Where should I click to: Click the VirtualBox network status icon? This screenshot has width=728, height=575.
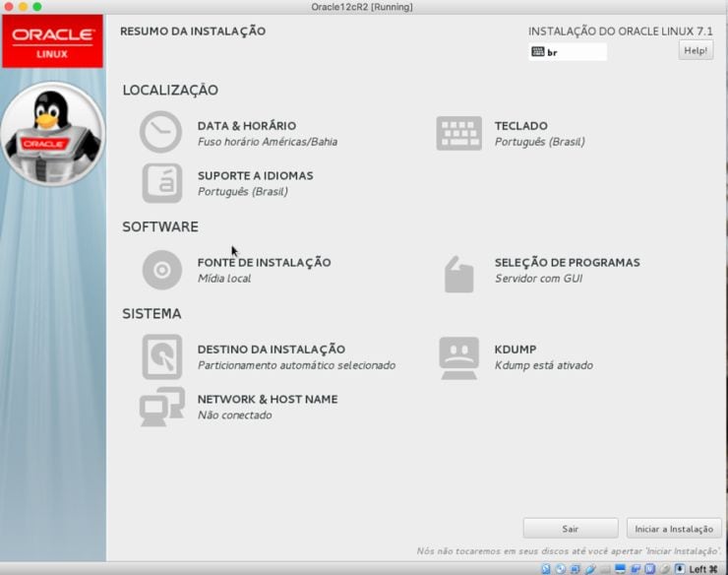point(575,569)
